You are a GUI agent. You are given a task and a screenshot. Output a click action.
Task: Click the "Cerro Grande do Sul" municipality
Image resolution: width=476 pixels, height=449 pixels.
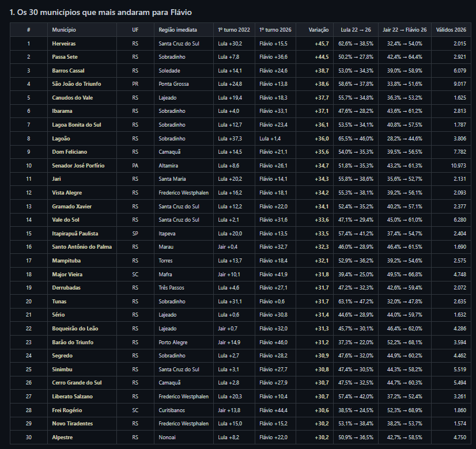pyautogui.click(x=77, y=383)
